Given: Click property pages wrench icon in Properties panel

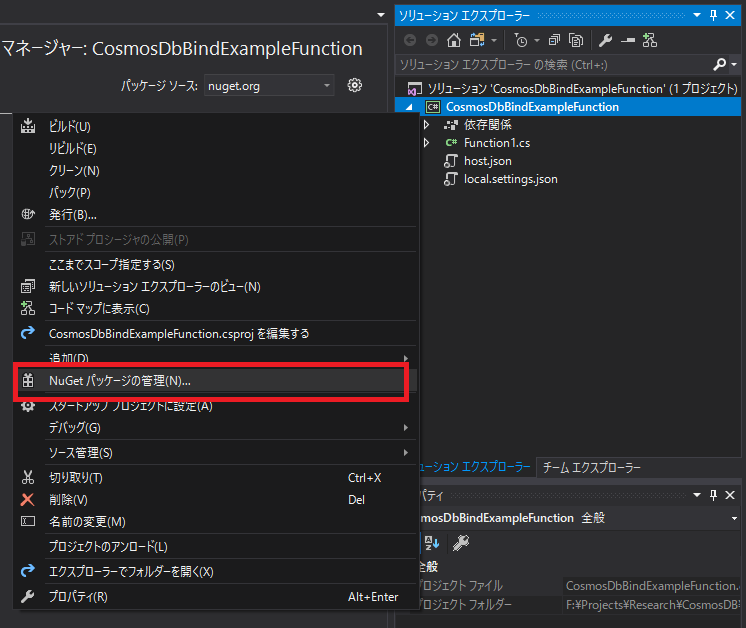Looking at the screenshot, I should point(461,542).
